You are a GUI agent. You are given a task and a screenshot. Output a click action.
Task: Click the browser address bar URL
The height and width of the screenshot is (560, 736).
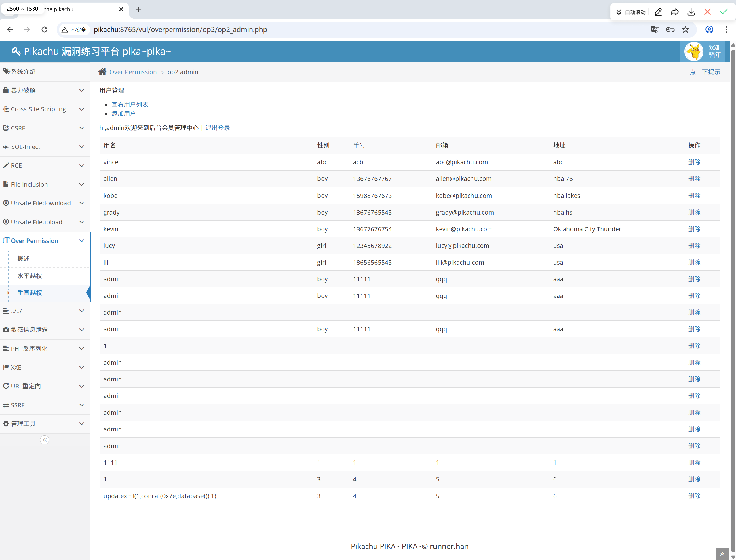pyautogui.click(x=180, y=30)
